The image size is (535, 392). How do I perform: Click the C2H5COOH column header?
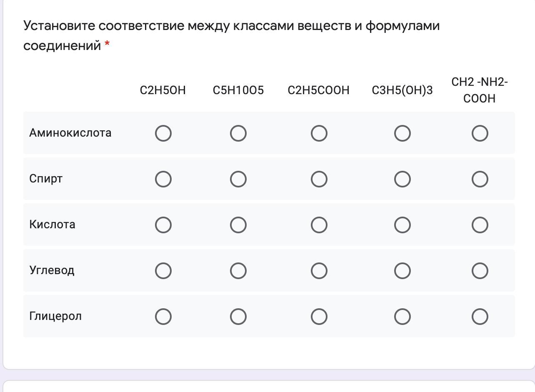(x=318, y=90)
